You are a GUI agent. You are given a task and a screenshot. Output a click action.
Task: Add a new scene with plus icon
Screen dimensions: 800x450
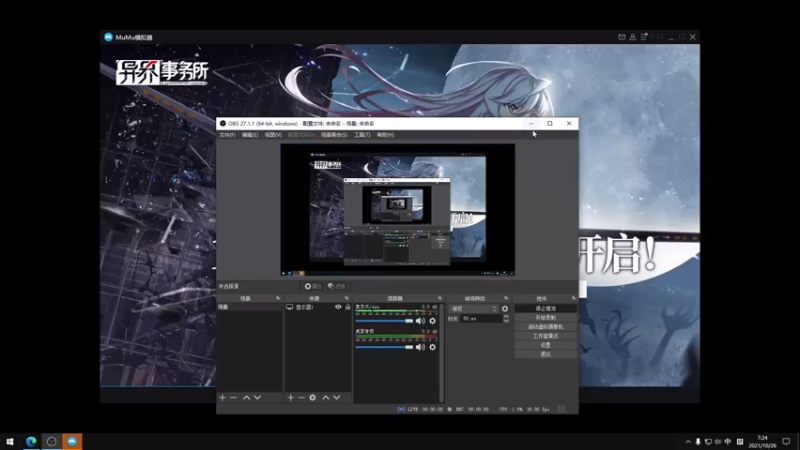point(222,397)
